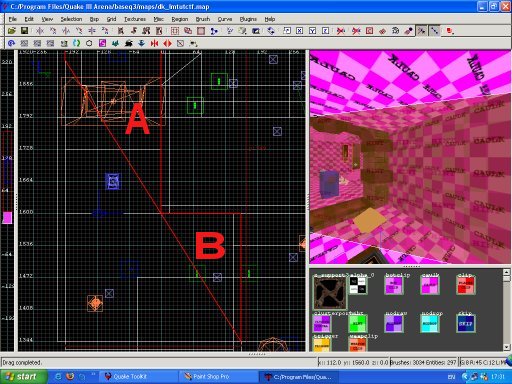Click the Select Touching icon

(134, 31)
